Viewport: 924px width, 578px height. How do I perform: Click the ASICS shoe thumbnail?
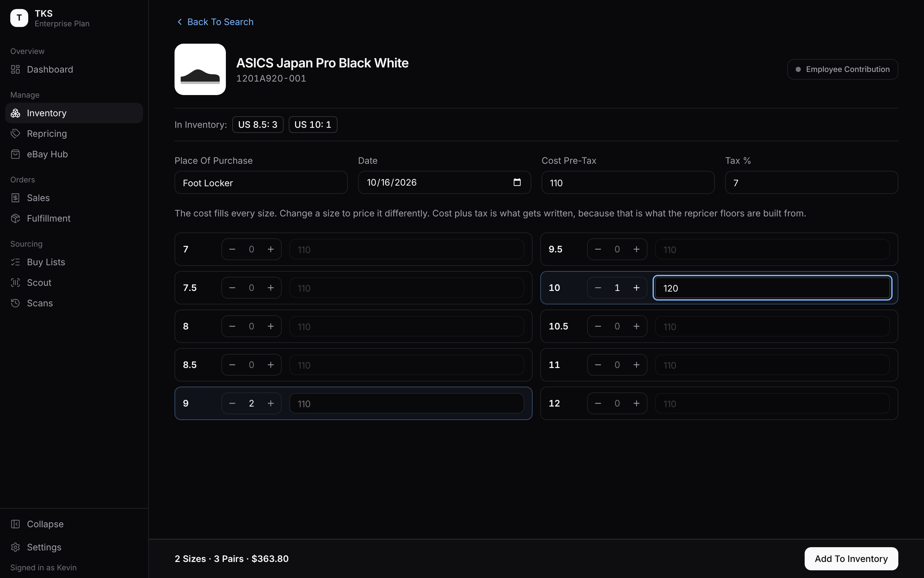point(200,69)
